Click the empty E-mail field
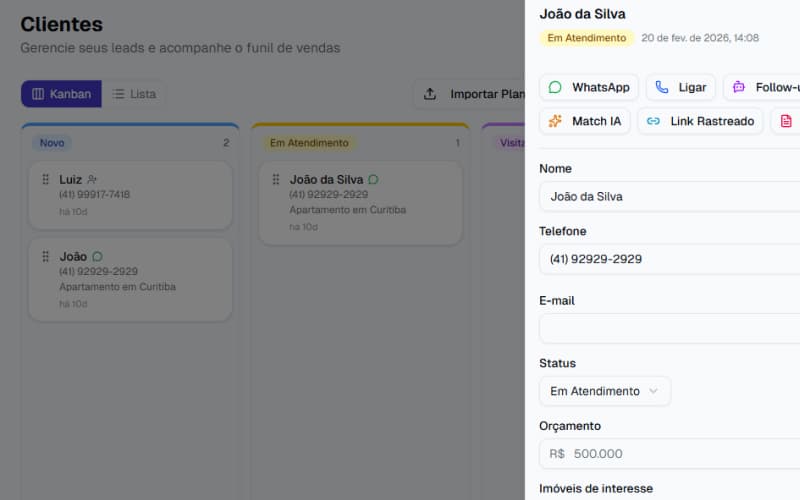 [669, 329]
